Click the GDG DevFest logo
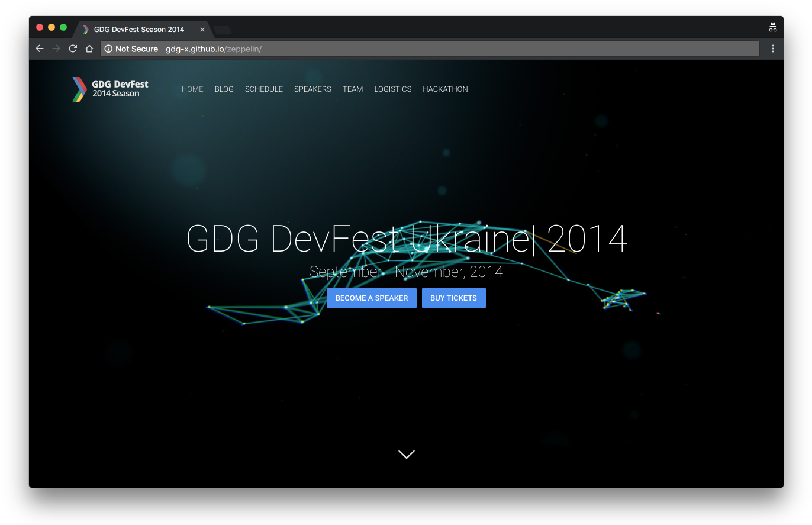The image size is (812, 525). [110, 89]
